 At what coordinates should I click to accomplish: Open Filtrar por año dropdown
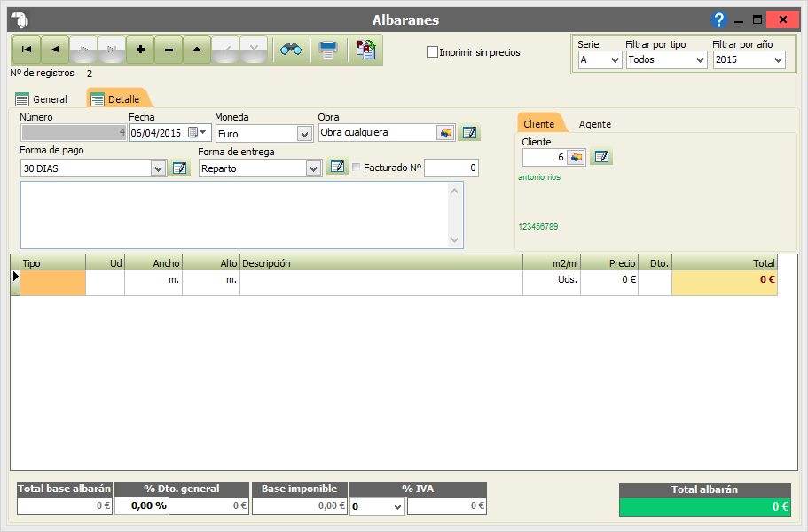point(778,60)
